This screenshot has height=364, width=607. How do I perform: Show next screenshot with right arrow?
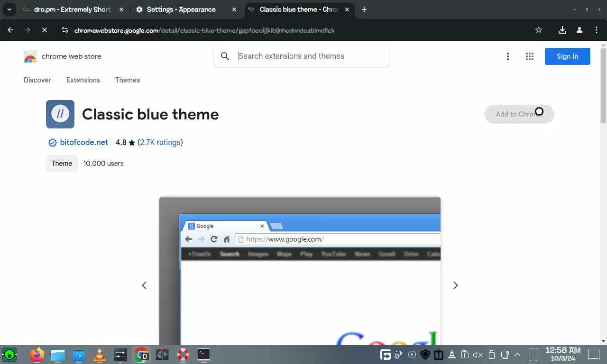pos(455,285)
